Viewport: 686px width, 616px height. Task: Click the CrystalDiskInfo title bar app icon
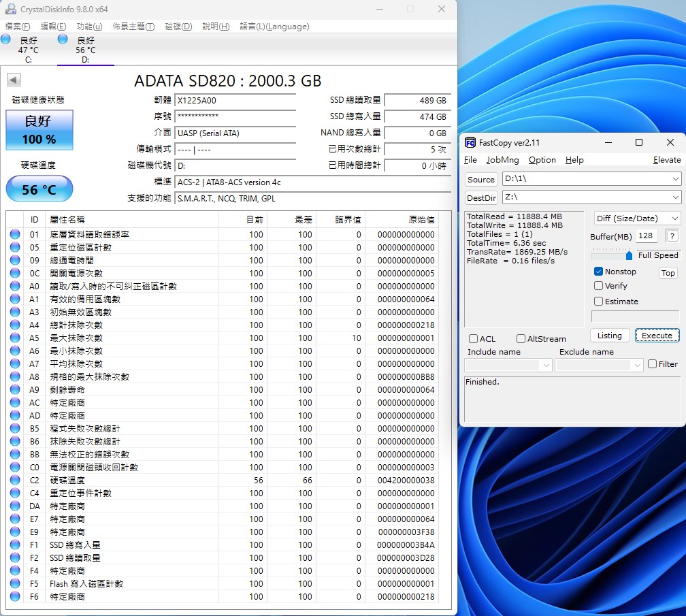[10, 9]
